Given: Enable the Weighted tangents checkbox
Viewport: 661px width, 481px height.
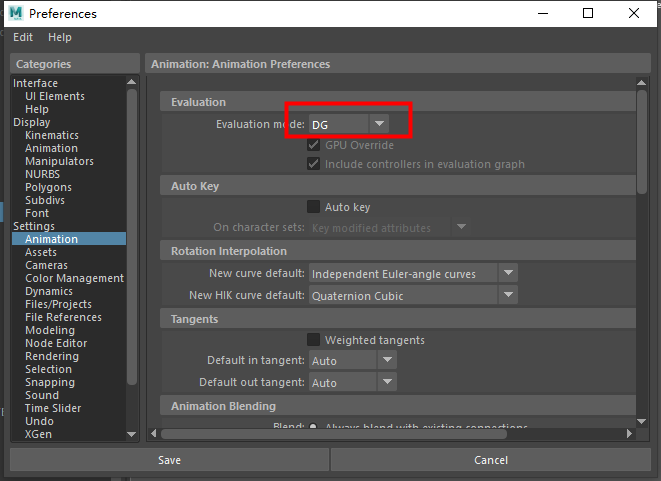Looking at the screenshot, I should [x=314, y=340].
